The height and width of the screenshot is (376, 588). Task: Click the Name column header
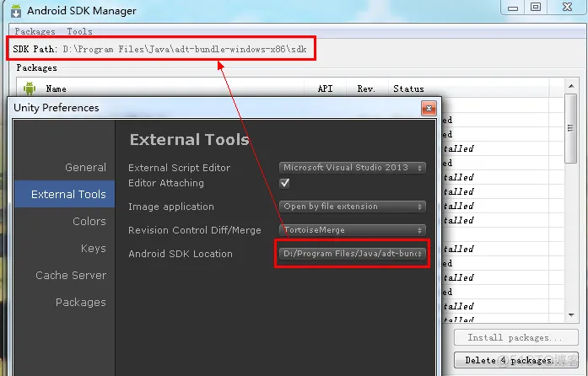tap(56, 89)
